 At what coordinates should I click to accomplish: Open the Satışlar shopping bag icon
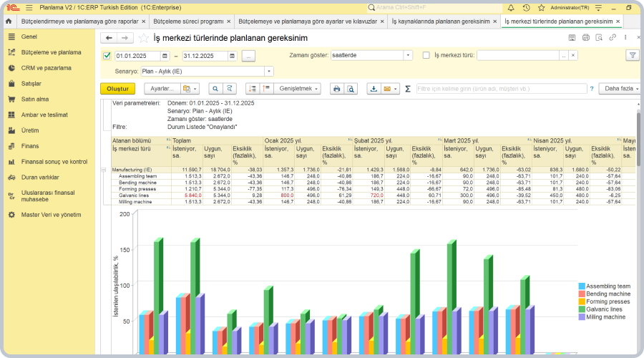(11, 84)
